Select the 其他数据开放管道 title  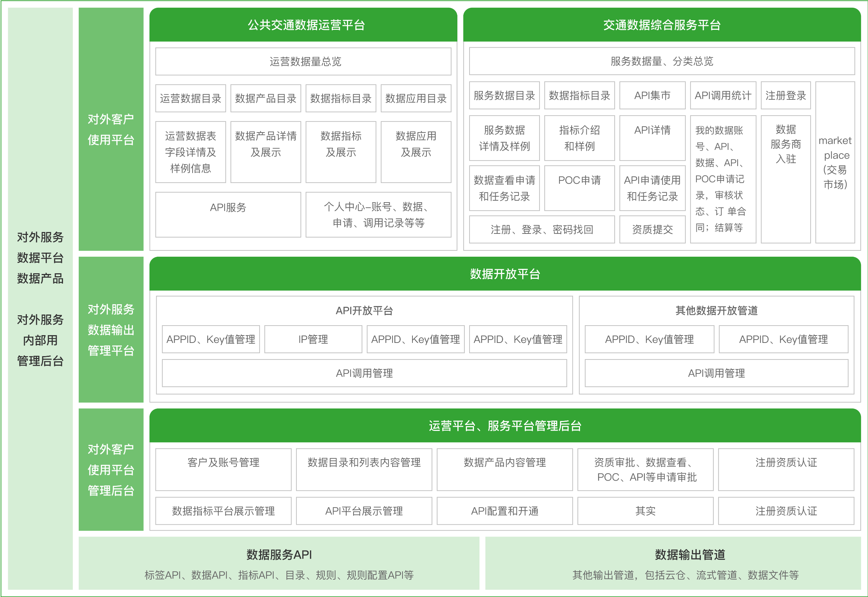tap(716, 310)
